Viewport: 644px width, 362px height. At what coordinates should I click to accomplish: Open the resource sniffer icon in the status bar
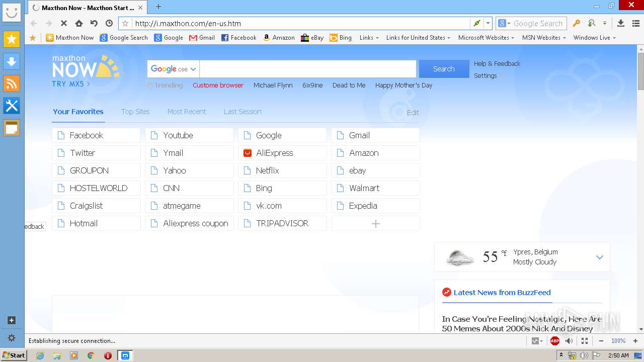537,341
